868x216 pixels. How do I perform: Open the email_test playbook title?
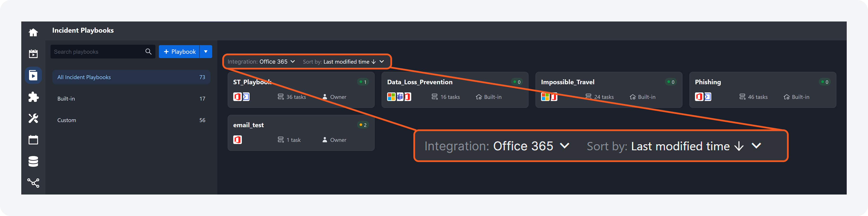(x=248, y=125)
